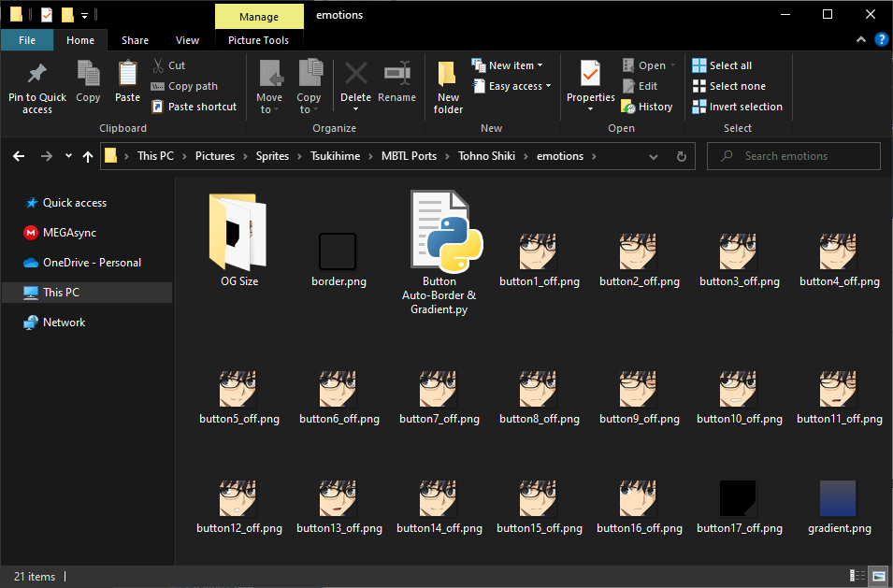Switch to large thumbnails view in status bar
This screenshot has height=588, width=893.
(x=879, y=576)
